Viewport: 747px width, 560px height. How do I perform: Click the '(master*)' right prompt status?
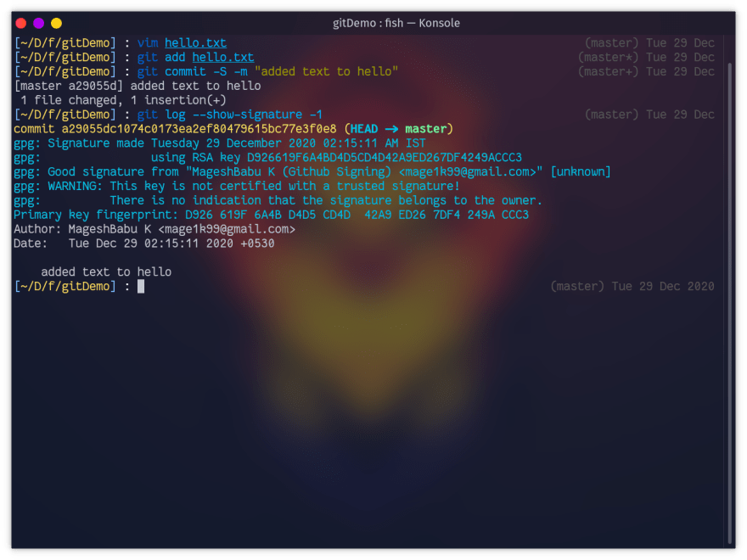(x=608, y=57)
